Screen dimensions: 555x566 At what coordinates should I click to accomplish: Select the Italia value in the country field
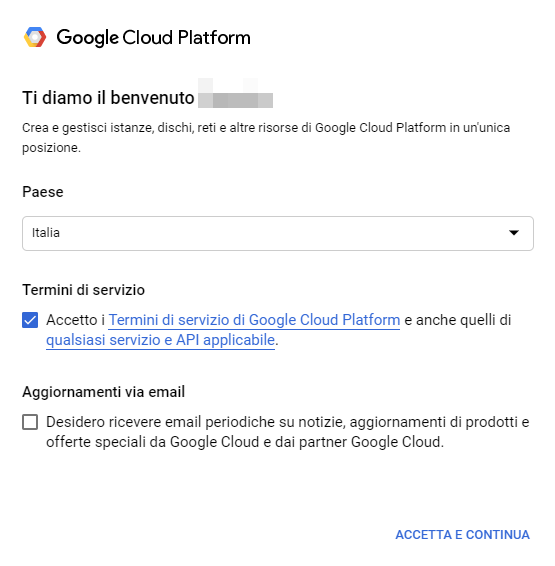[x=46, y=233]
